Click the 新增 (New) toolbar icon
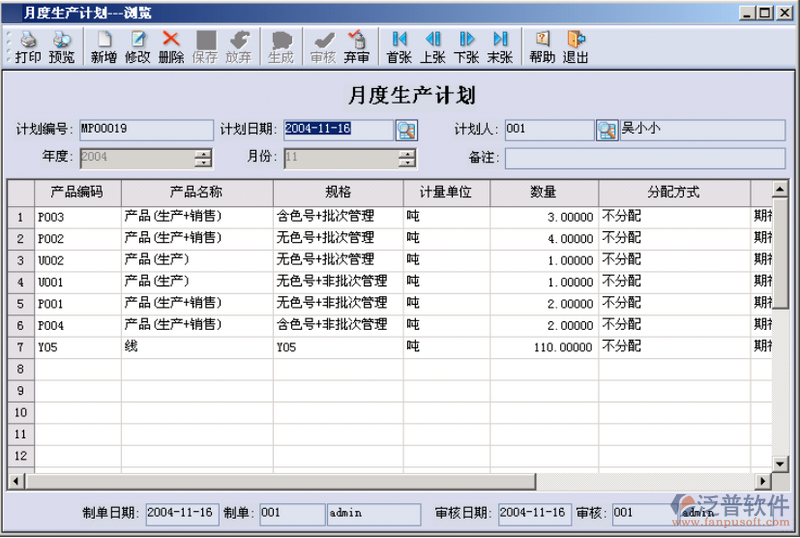The image size is (800, 538). 104,47
